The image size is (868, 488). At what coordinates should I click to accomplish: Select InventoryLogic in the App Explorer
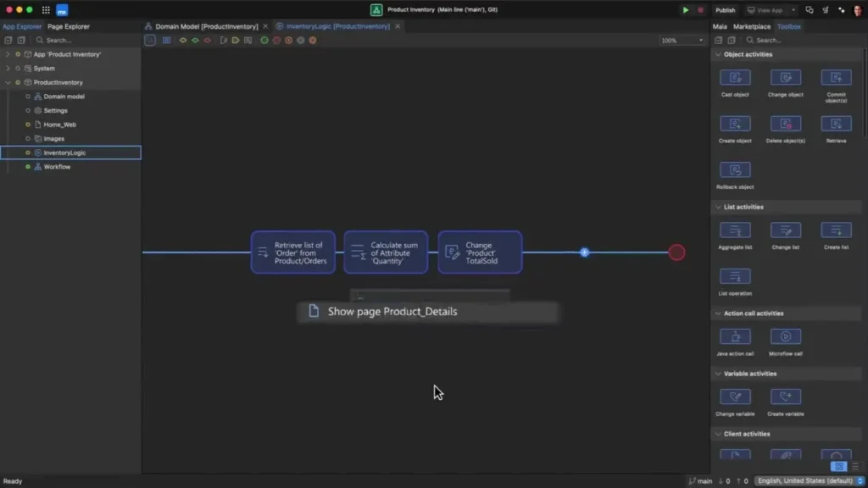63,152
